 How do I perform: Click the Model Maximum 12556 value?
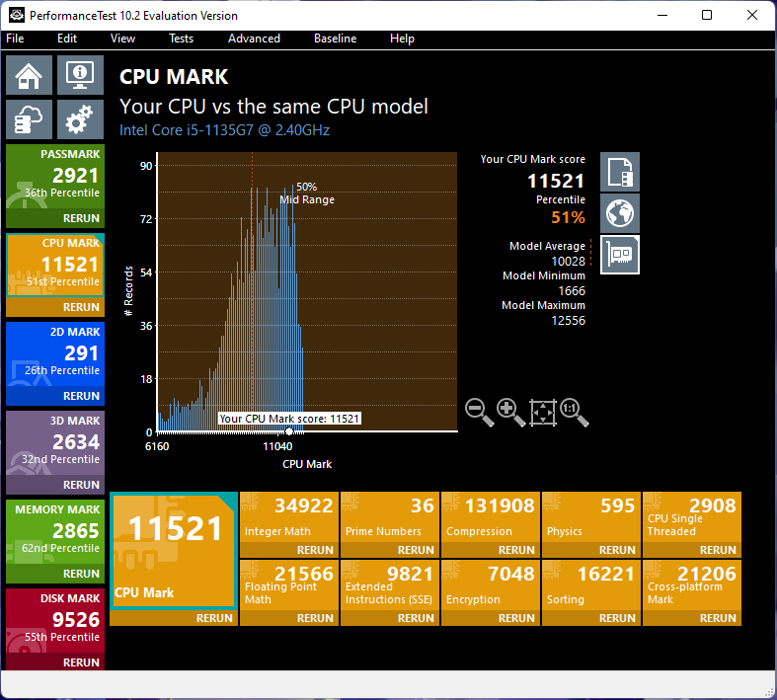tap(568, 321)
